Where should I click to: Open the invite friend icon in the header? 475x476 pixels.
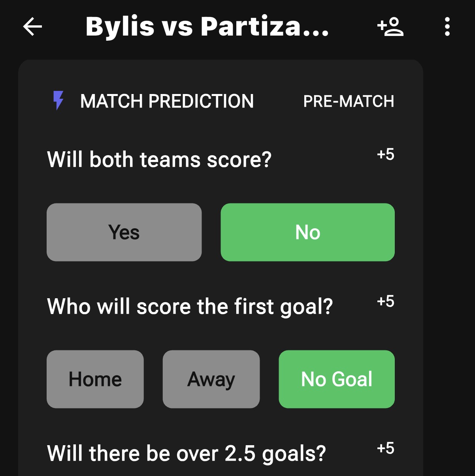click(x=390, y=27)
